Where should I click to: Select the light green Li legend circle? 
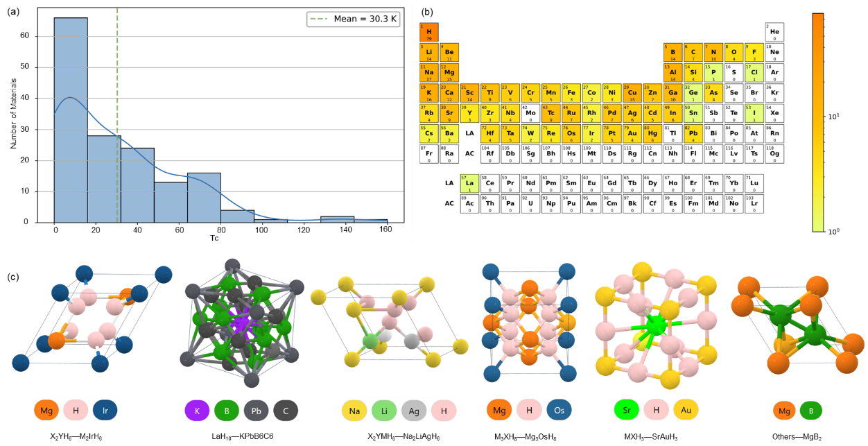click(x=383, y=411)
